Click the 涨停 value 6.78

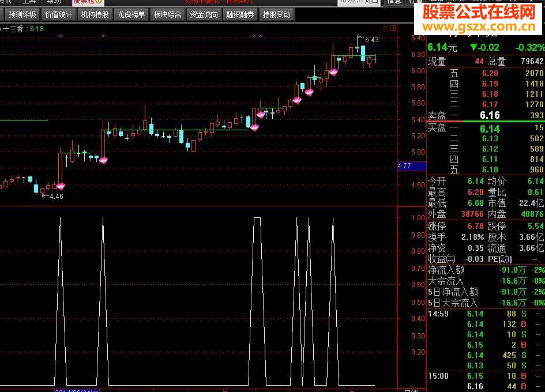[475, 226]
